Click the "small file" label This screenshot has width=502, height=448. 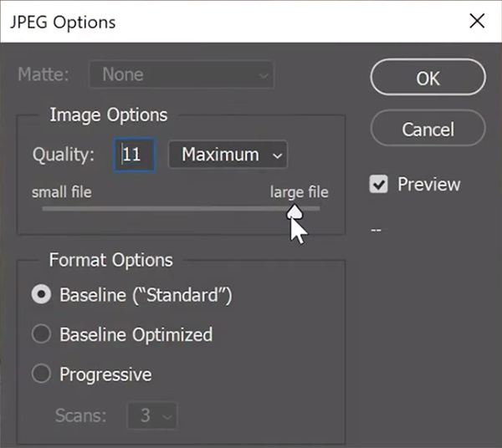click(62, 192)
